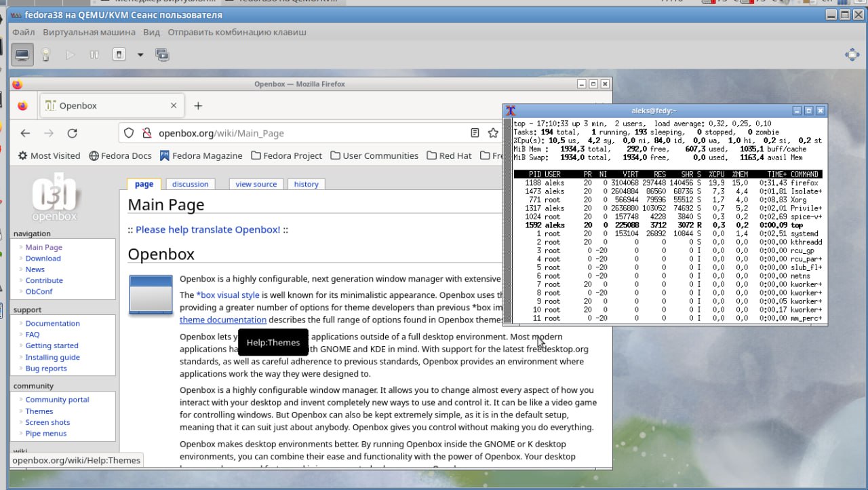The image size is (868, 490).
Task: Open the Pipe menus link
Action: pos(46,434)
